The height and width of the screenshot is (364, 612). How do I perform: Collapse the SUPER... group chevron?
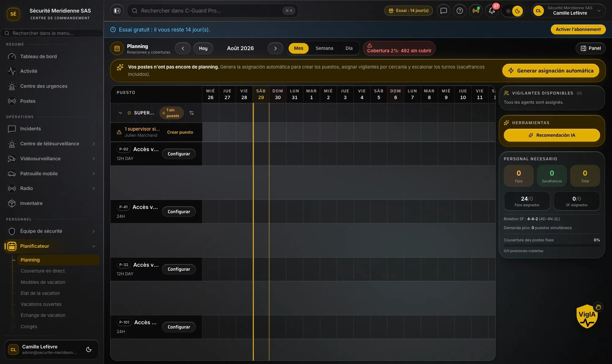coord(120,113)
